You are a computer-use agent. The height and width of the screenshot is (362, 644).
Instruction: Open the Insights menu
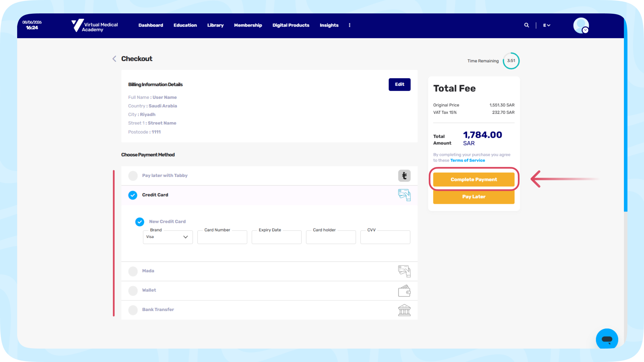[x=329, y=25]
